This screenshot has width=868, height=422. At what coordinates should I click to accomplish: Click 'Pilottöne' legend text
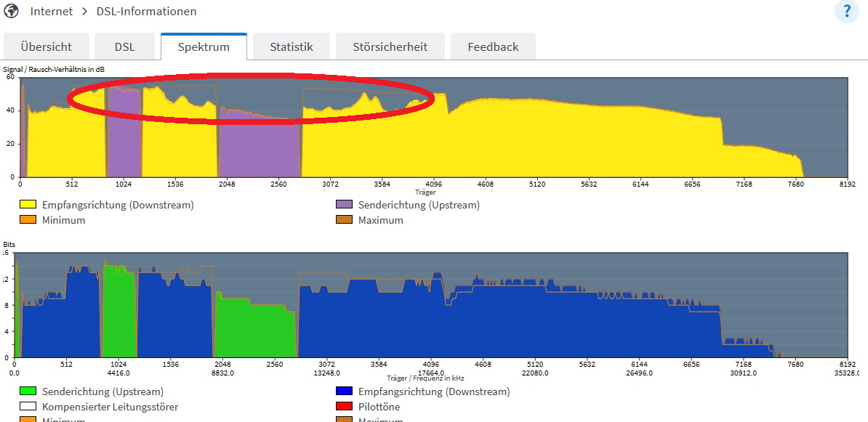click(379, 407)
